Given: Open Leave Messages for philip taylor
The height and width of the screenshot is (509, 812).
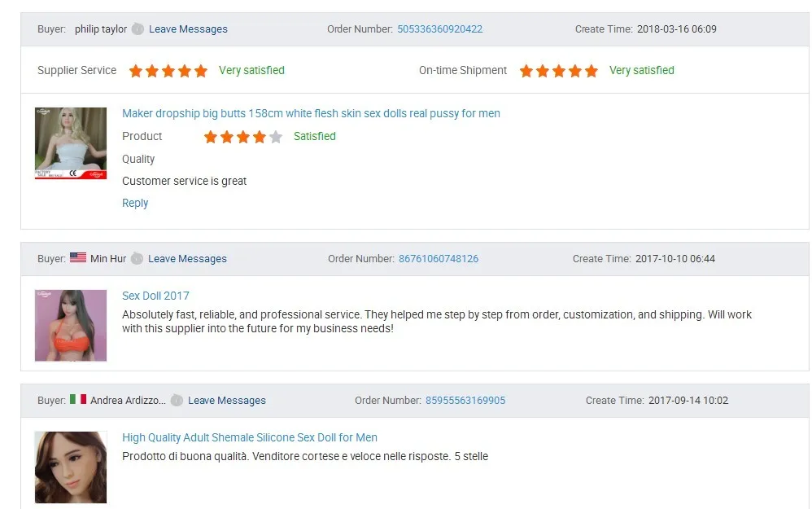Looking at the screenshot, I should click(188, 29).
